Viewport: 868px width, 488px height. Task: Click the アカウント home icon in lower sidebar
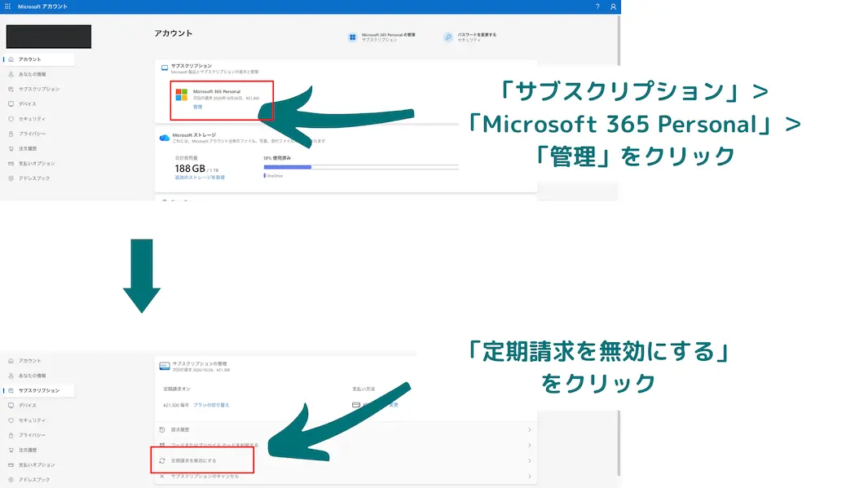pyautogui.click(x=11, y=361)
